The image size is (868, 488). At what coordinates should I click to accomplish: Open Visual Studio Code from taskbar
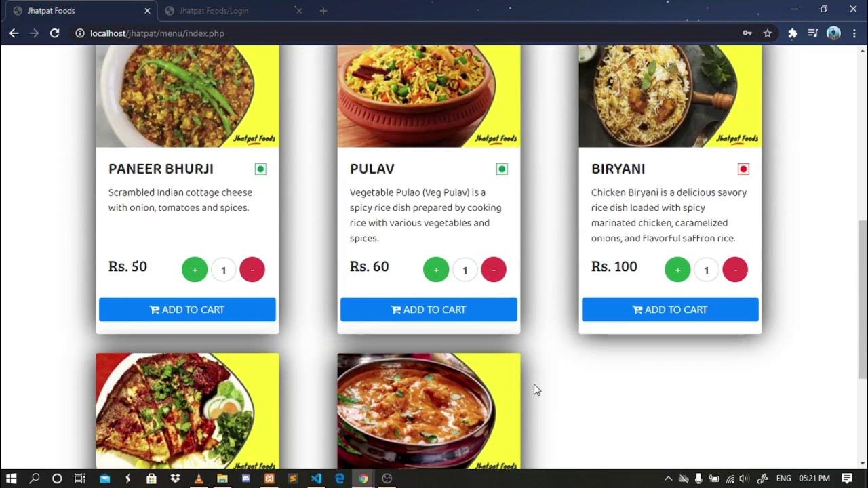coord(316,479)
